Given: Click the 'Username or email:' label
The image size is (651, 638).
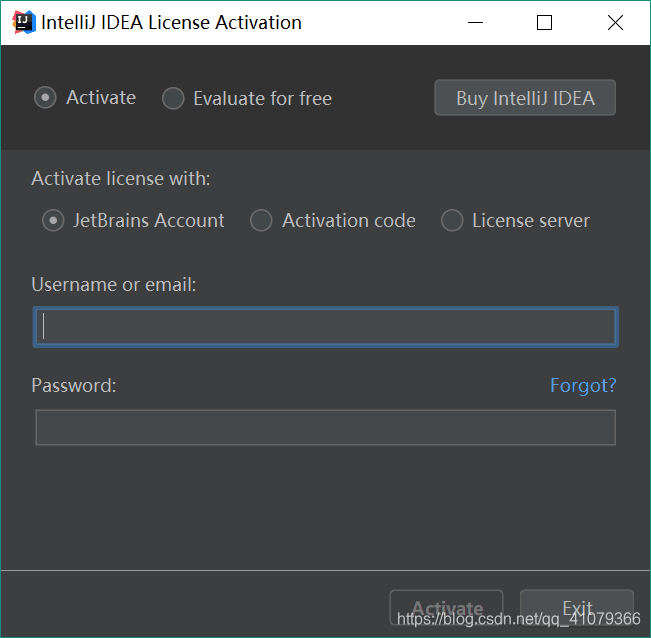Looking at the screenshot, I should coord(114,285).
